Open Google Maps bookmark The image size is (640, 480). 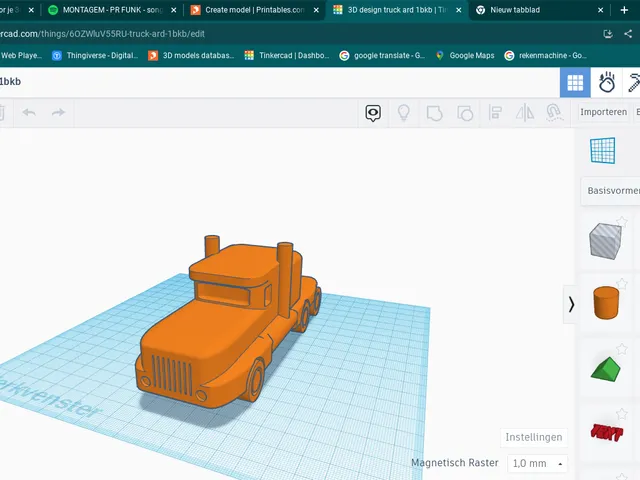[x=465, y=56]
